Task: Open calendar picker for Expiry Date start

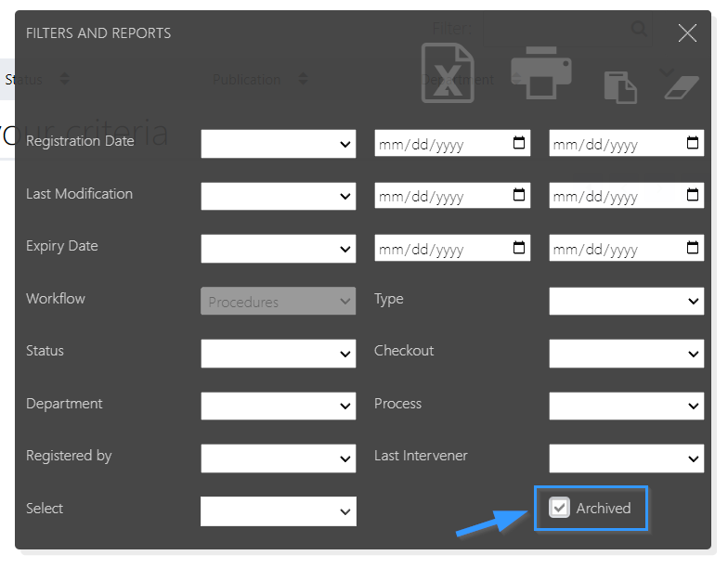Action: coord(519,247)
